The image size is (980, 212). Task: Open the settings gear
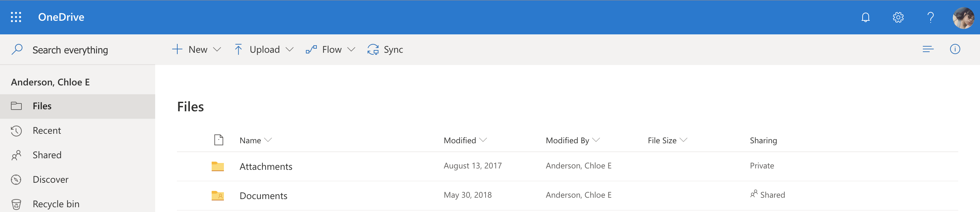[898, 17]
